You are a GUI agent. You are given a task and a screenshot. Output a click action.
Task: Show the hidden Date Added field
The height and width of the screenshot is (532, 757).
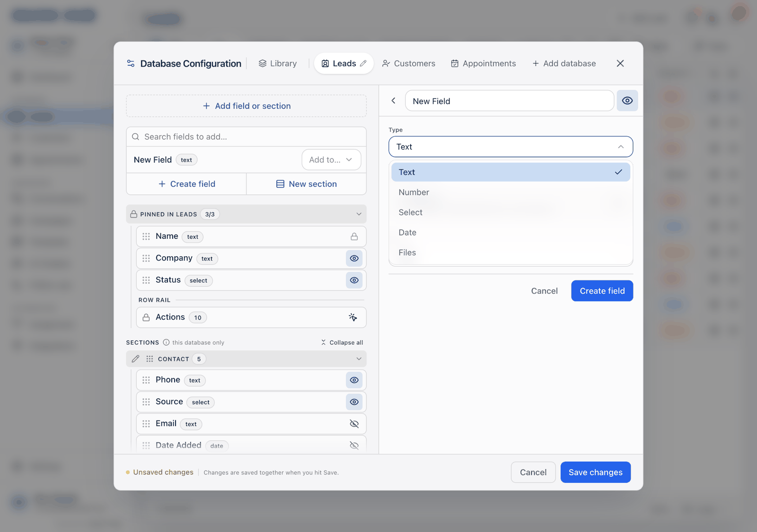click(x=354, y=445)
